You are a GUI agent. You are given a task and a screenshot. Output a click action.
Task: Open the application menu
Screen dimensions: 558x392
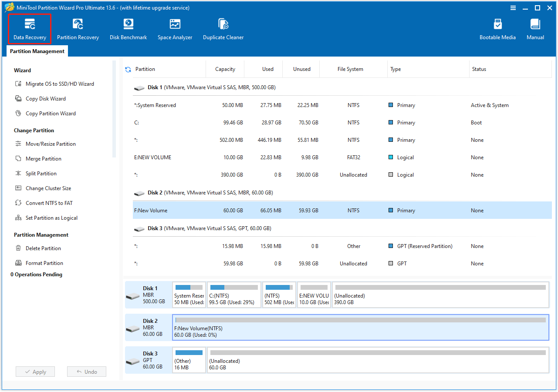tap(513, 7)
